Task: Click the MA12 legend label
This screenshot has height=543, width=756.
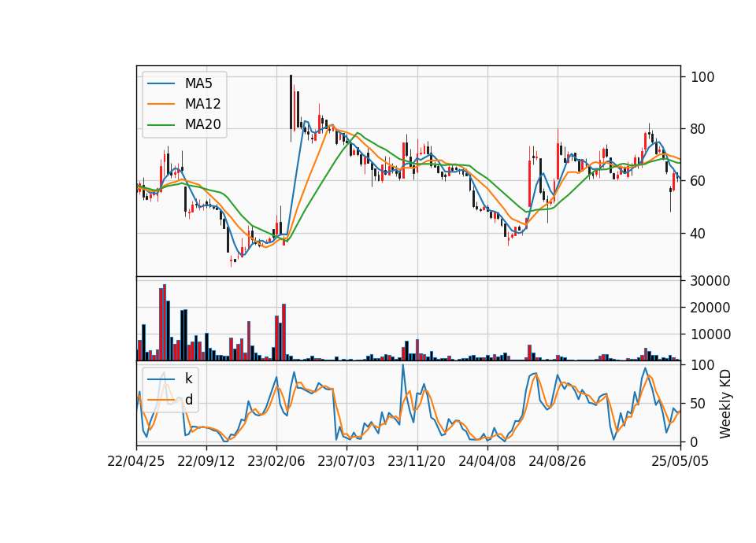Action: [202, 104]
